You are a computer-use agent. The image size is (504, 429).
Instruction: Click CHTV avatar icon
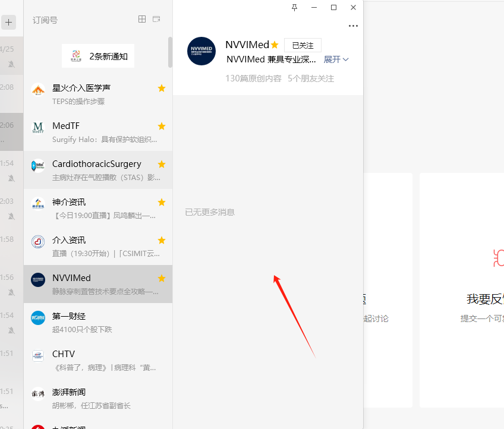(38, 355)
